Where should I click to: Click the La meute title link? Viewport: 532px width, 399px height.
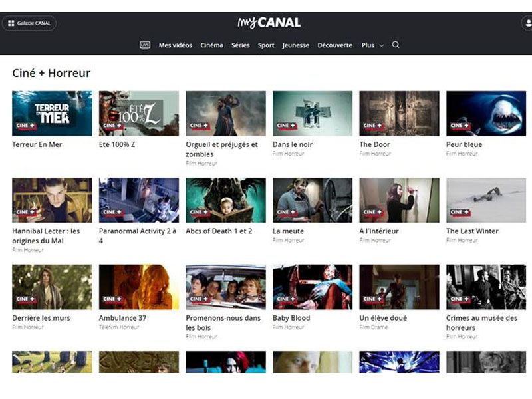tap(288, 231)
